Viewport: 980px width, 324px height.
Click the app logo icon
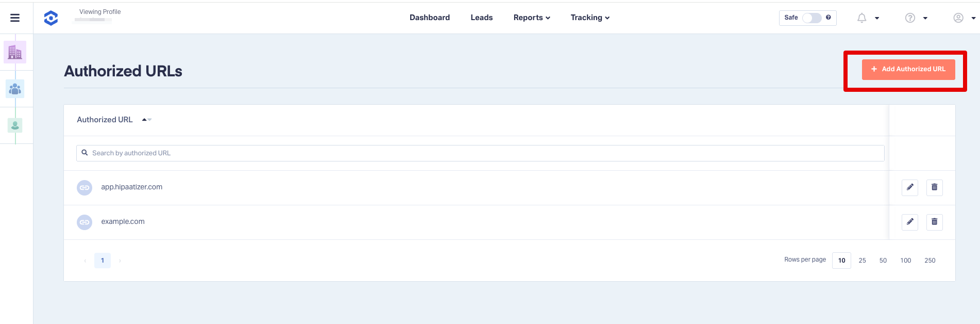point(51,18)
